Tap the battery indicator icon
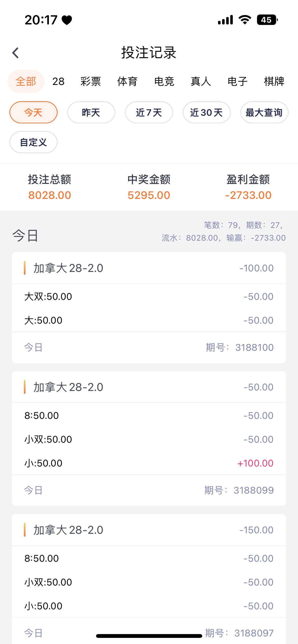The image size is (298, 644). (x=267, y=20)
